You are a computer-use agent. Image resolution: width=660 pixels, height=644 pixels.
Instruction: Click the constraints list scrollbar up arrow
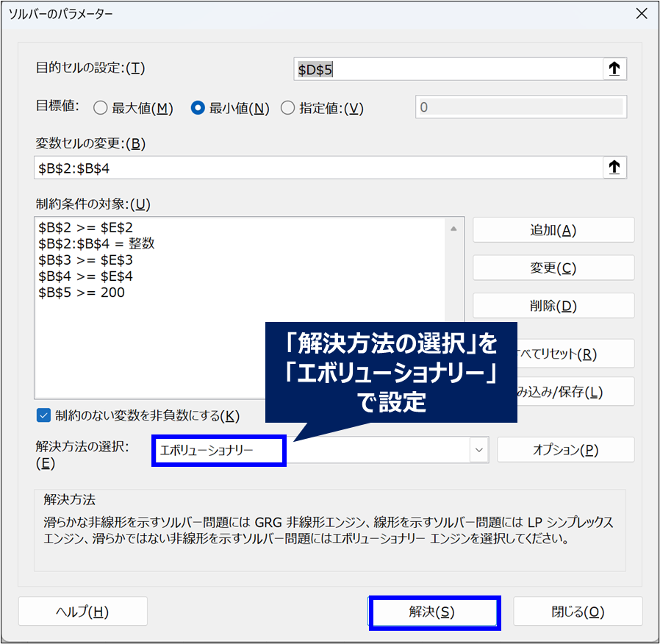point(454,229)
